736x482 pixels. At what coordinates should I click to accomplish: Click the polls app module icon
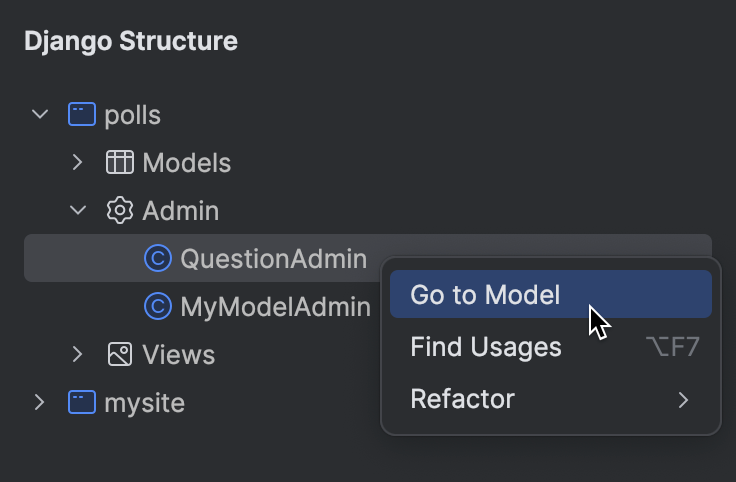click(x=81, y=114)
